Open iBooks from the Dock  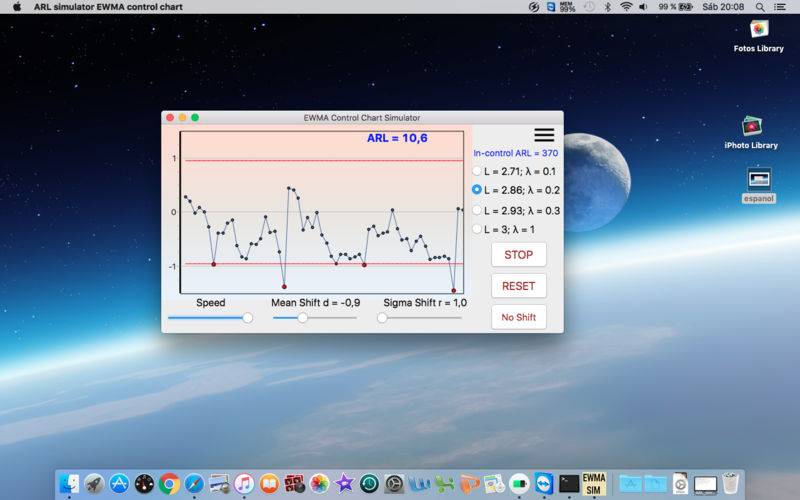tap(269, 483)
